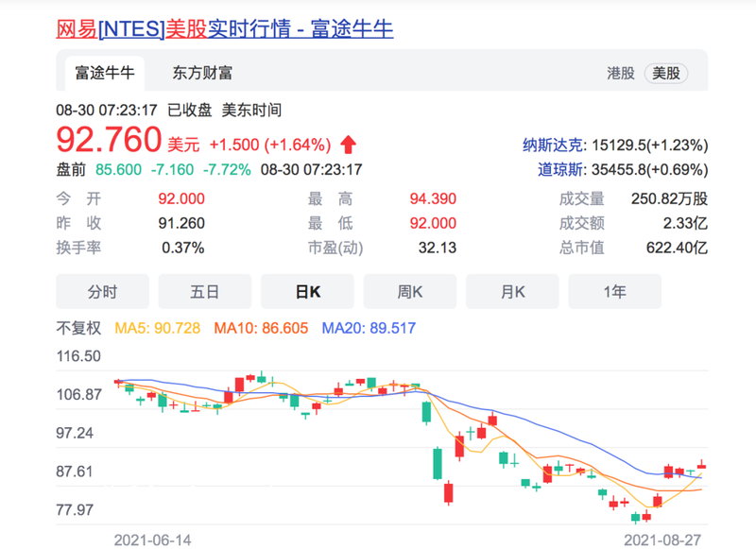Click the blue MA20 indicator label
756x549 pixels.
pos(368,328)
